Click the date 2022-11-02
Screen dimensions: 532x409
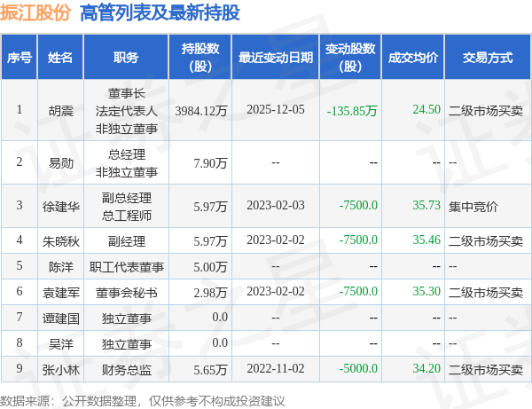click(276, 368)
